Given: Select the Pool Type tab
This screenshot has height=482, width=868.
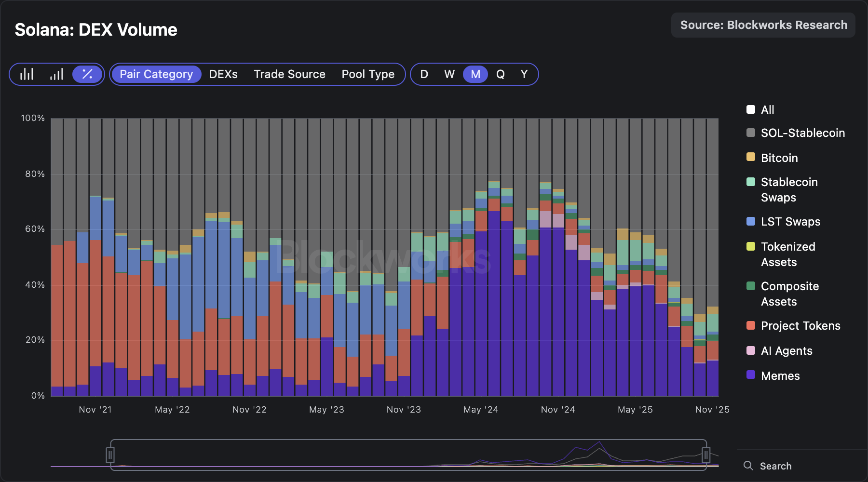Looking at the screenshot, I should [x=368, y=74].
